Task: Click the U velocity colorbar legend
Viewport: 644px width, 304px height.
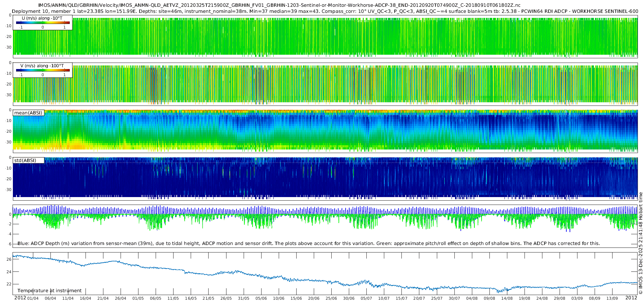Action: click(x=43, y=23)
